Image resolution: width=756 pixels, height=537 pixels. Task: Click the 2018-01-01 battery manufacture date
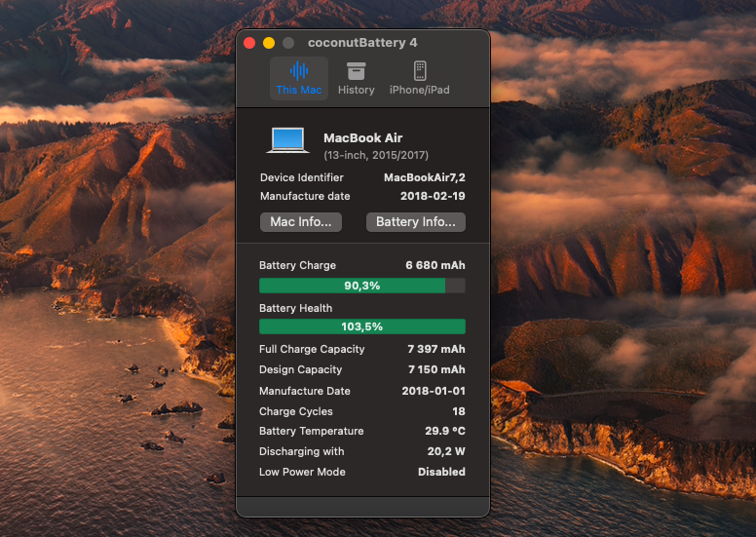[434, 391]
